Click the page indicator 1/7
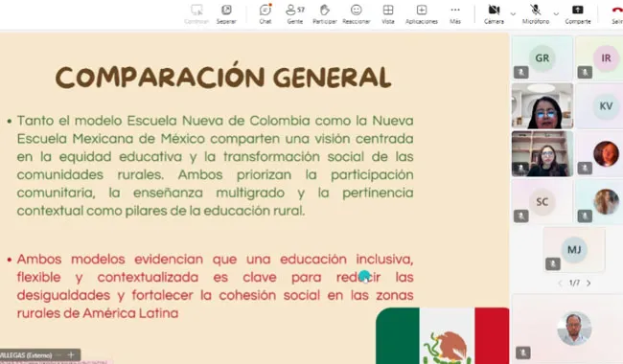The image size is (623, 364). [x=574, y=283]
